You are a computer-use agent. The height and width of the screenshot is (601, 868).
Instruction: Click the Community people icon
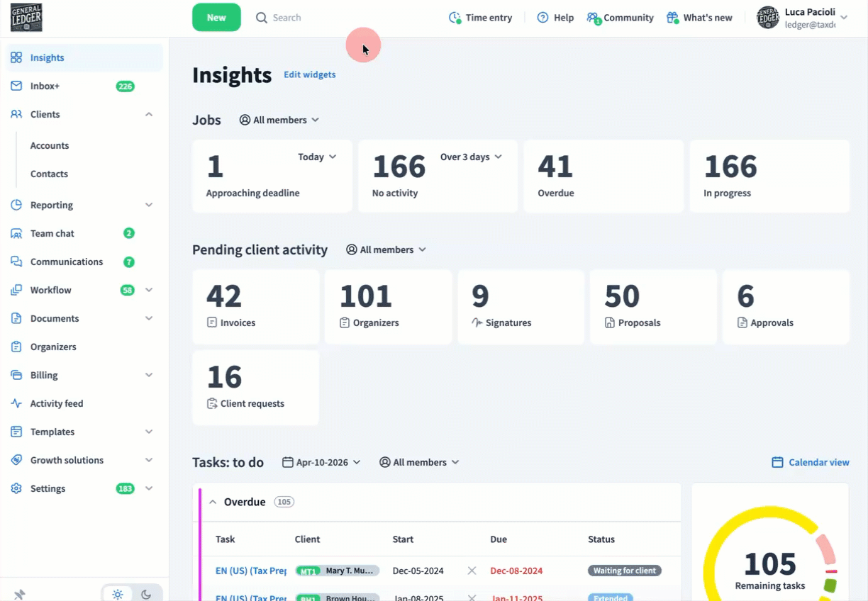point(593,18)
